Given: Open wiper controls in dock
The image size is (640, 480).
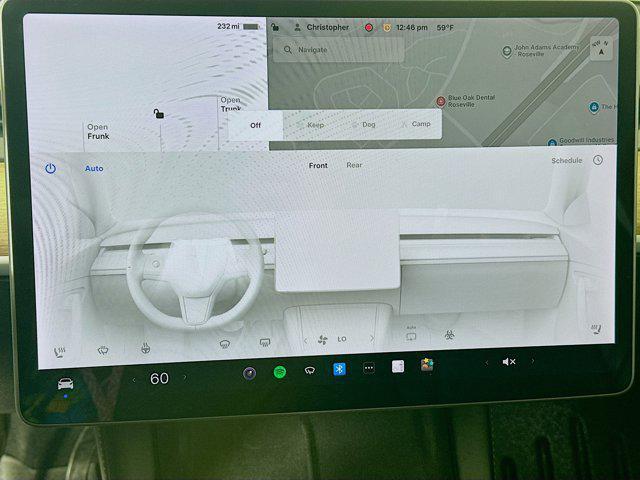Looking at the screenshot, I should point(310,370).
